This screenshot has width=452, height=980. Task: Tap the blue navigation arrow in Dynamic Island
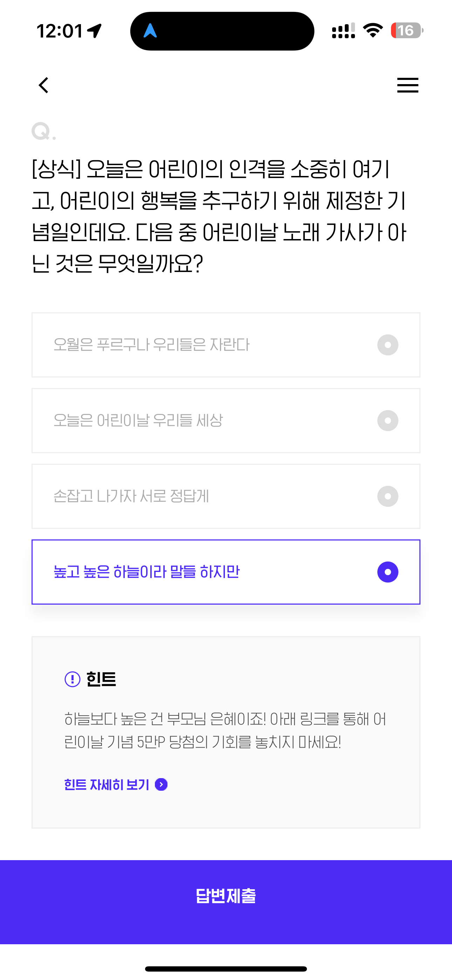(150, 31)
